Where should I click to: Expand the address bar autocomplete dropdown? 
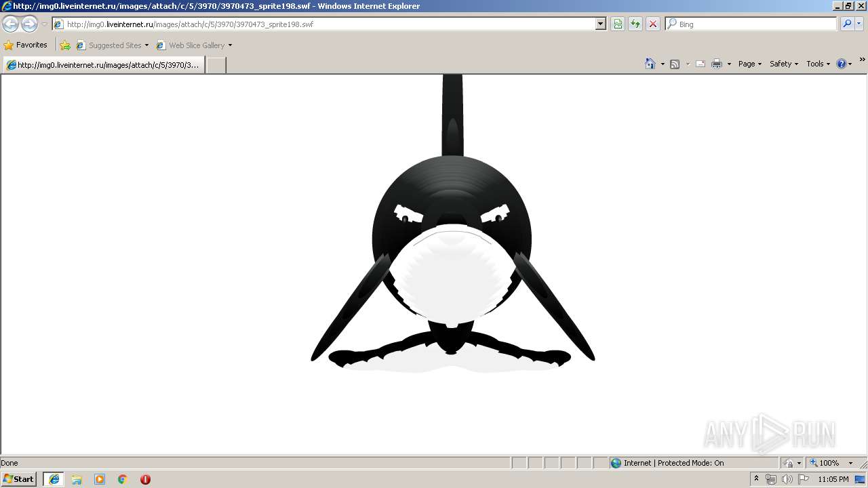(x=600, y=24)
